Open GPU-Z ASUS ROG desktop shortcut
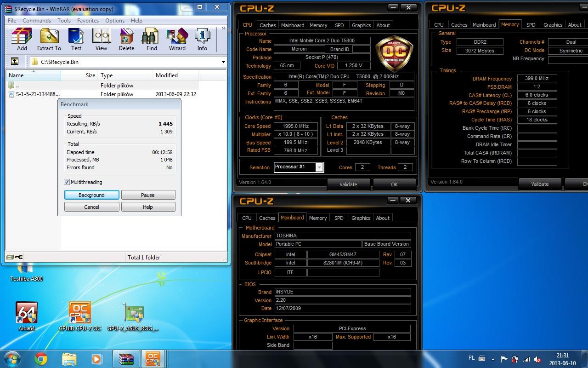Image resolution: width=588 pixels, height=368 pixels. pyautogui.click(x=133, y=316)
